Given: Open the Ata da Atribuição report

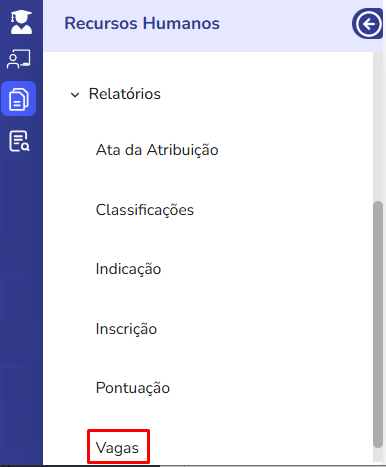Looking at the screenshot, I should 157,150.
